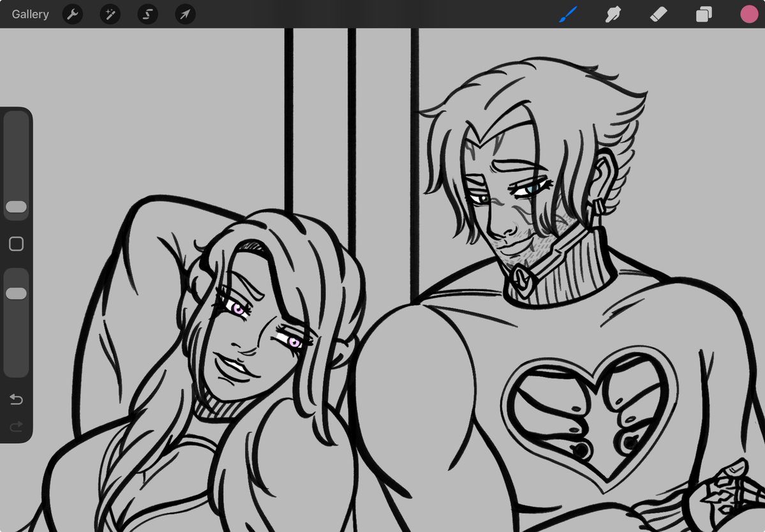765x532 pixels.
Task: Open the Adjustments magic wand menu
Action: (x=110, y=14)
